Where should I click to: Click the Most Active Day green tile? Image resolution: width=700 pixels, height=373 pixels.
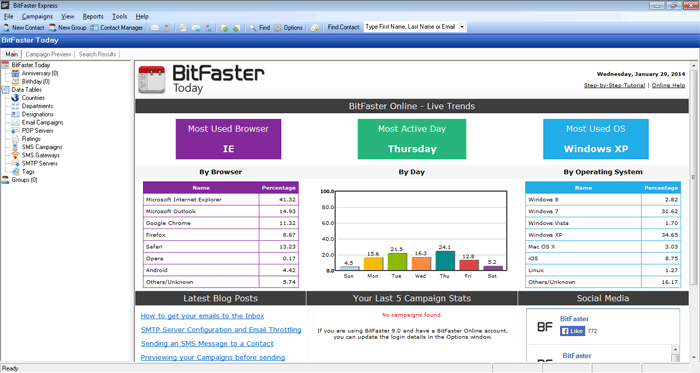(412, 139)
